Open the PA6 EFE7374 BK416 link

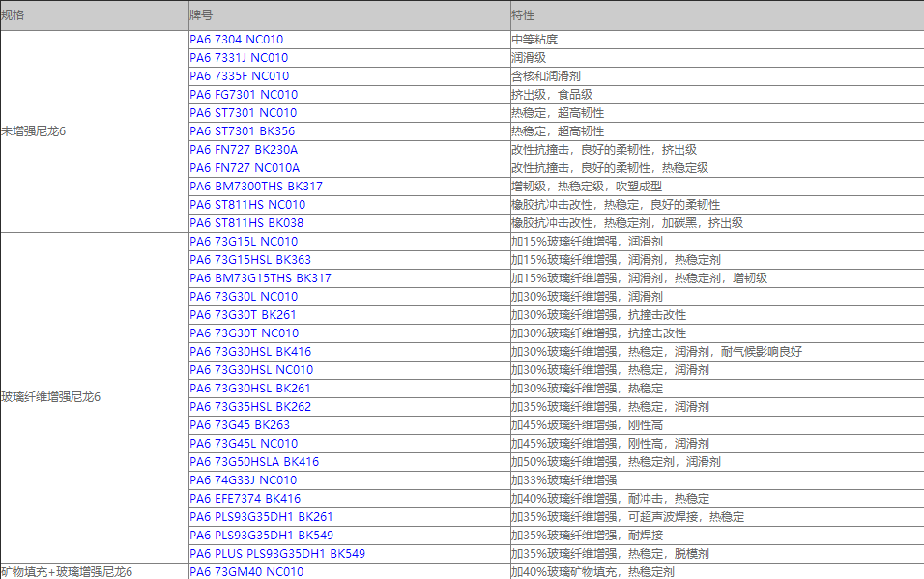(245, 498)
